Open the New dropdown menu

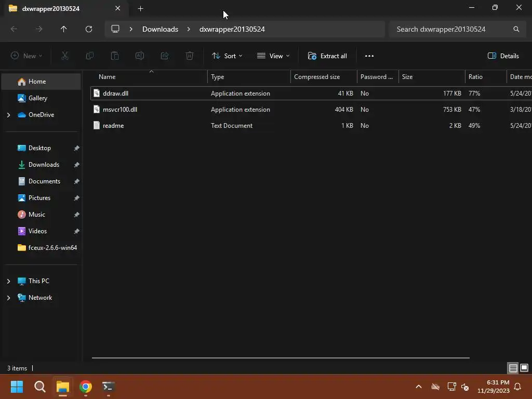[x=26, y=56]
